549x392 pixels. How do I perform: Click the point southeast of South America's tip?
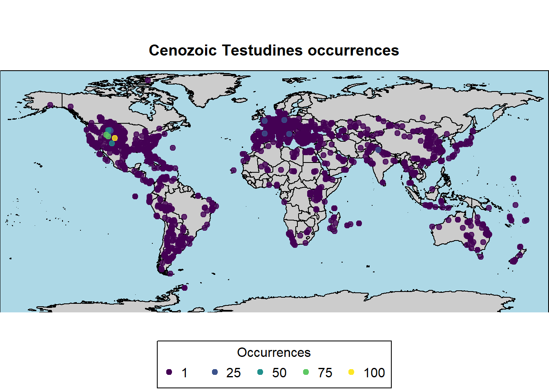(184, 288)
